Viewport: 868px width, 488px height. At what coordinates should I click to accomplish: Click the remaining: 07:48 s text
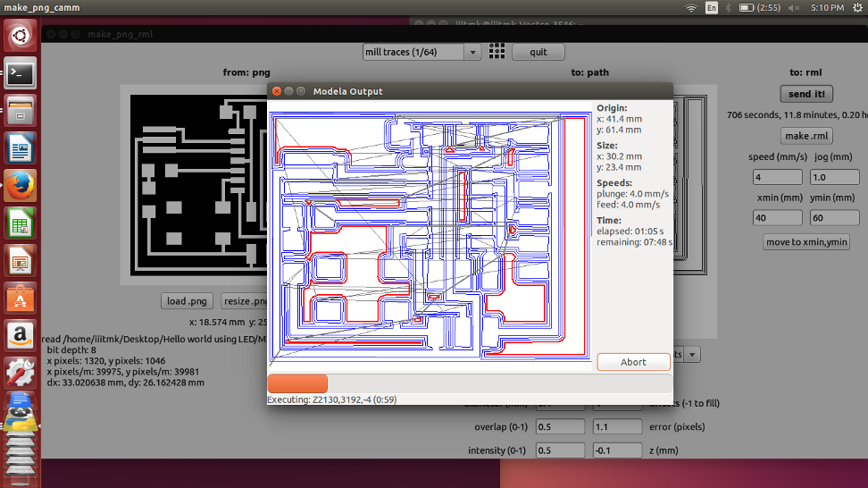[635, 242]
